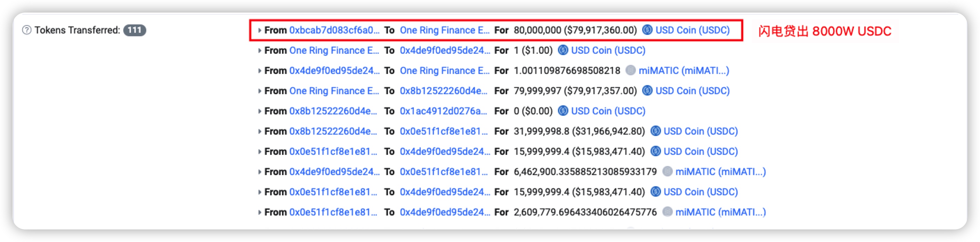Click amount 80,000,000 ($79,917,360.00)
Screen dimensions: 980x242
coord(575,30)
